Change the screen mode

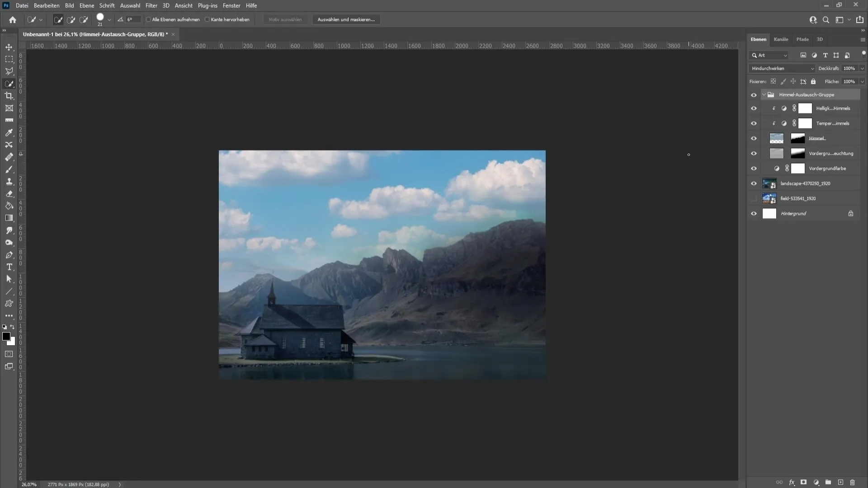coord(9,366)
